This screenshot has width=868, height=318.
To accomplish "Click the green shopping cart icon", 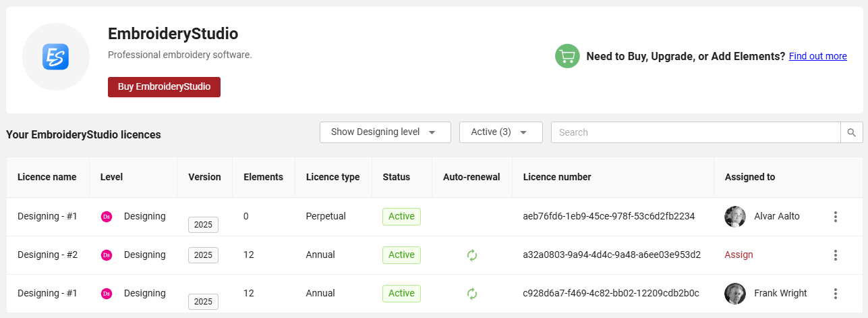I will pos(568,56).
